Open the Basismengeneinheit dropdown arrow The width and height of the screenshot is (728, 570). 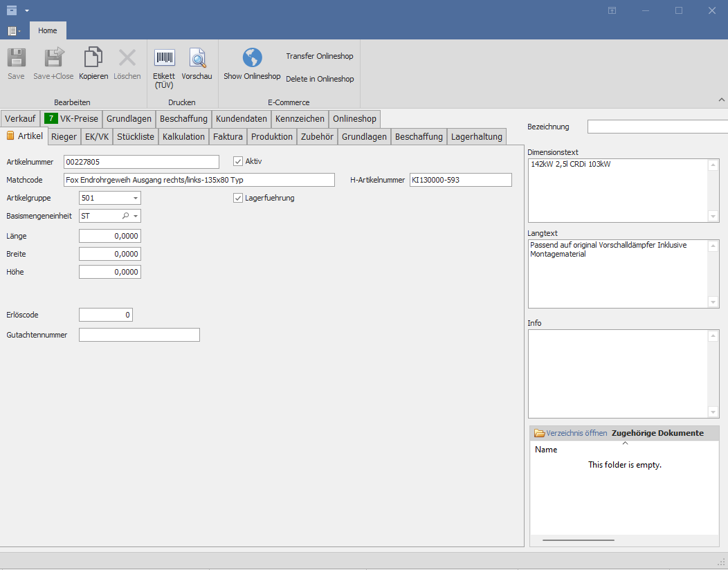(136, 217)
